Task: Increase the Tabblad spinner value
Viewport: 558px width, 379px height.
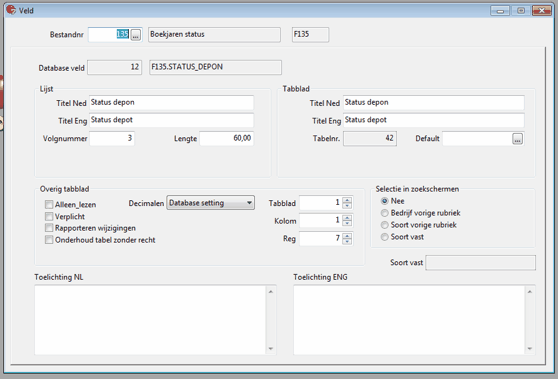Action: pos(347,200)
